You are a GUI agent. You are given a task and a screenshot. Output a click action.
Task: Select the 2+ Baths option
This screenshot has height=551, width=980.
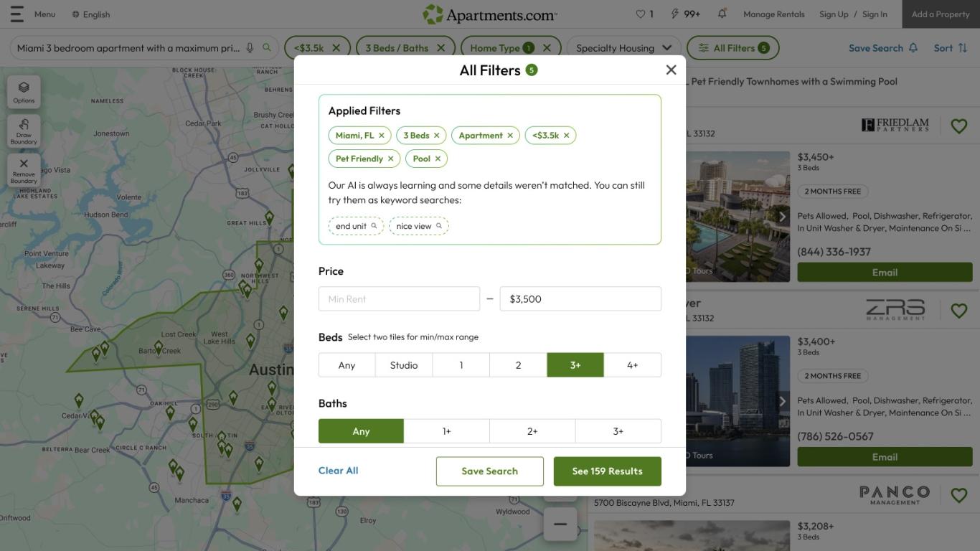point(532,430)
